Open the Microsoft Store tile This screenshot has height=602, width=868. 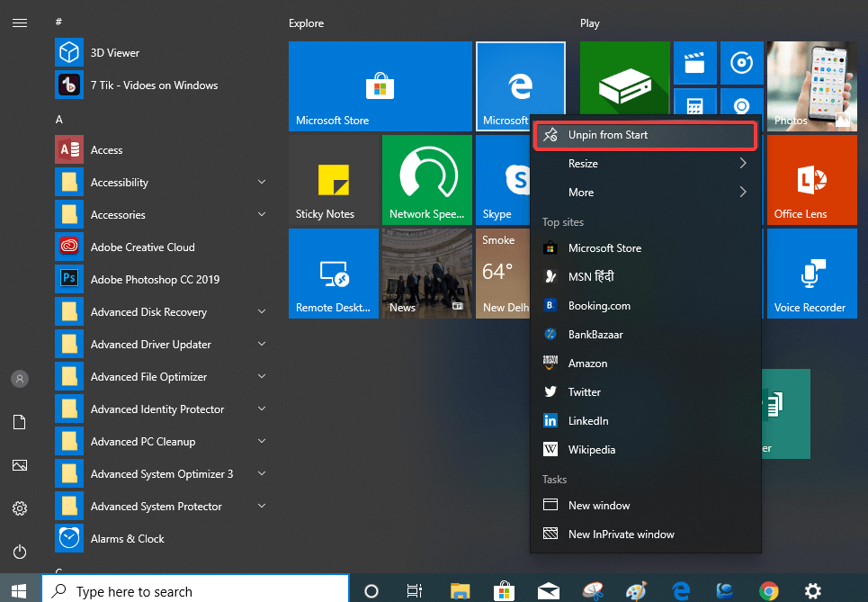coord(380,86)
